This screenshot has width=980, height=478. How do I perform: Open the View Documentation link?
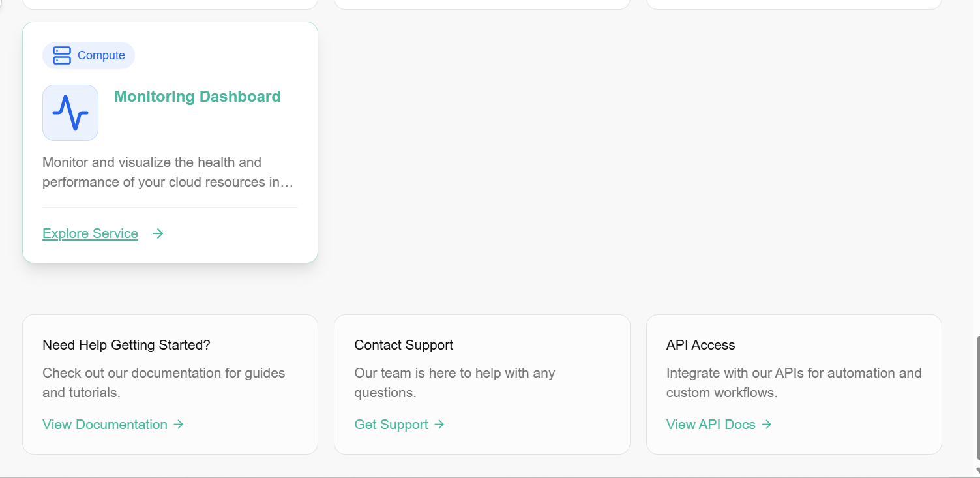pos(105,425)
